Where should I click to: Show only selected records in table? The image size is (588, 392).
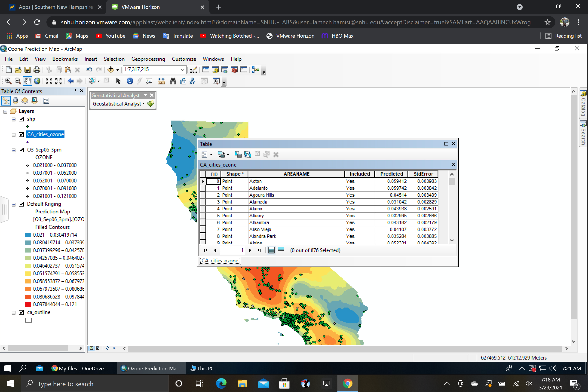click(x=281, y=250)
